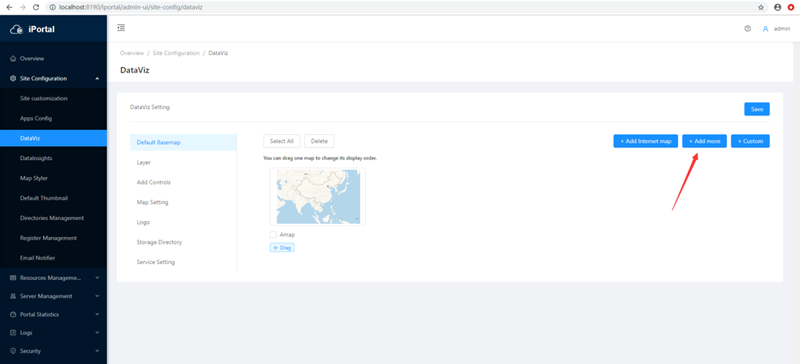This screenshot has width=800, height=364.
Task: Click the Security shield icon
Action: pos(13,351)
